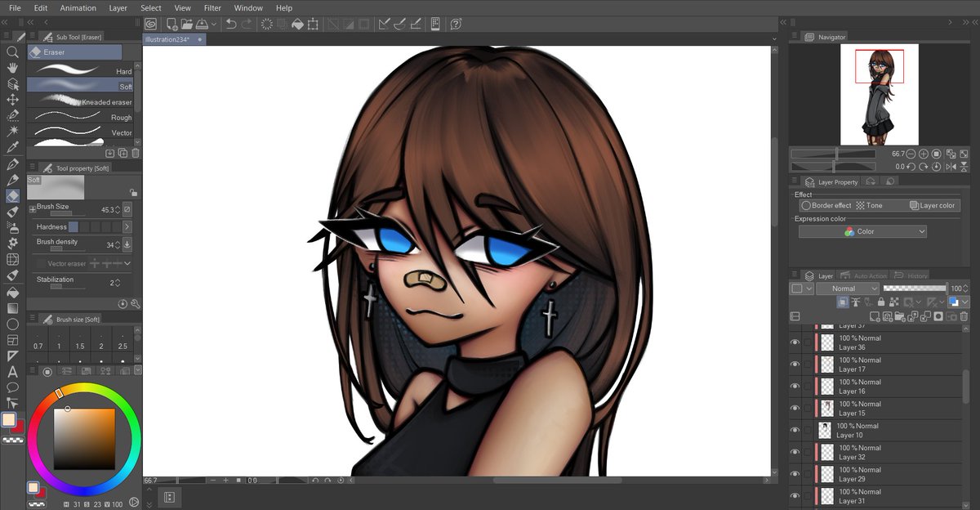Open the Normal blending mode dropdown

(x=848, y=289)
